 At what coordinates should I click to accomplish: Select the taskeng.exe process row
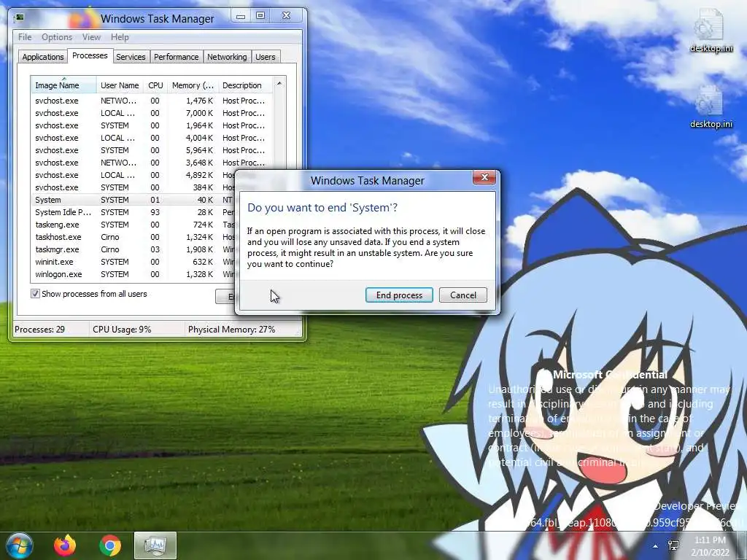point(133,225)
